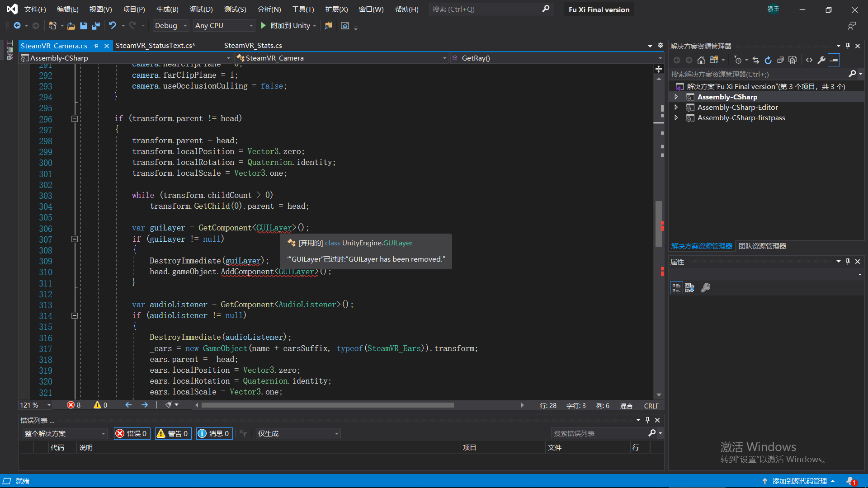Toggle the errors filter button

(x=132, y=434)
